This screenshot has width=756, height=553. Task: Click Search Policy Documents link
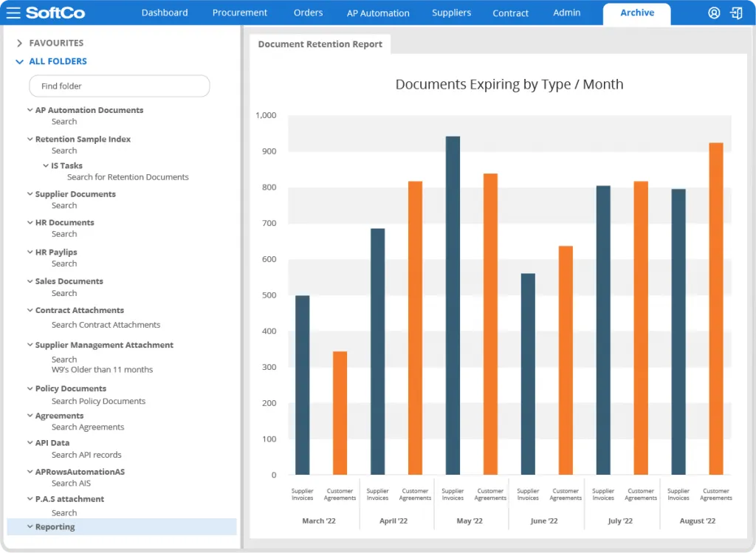[98, 402]
